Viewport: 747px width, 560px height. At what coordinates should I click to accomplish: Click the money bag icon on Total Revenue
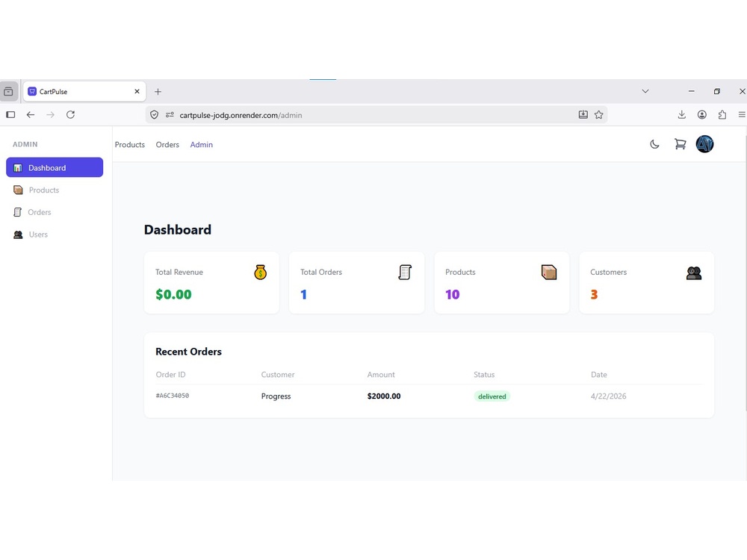point(260,273)
